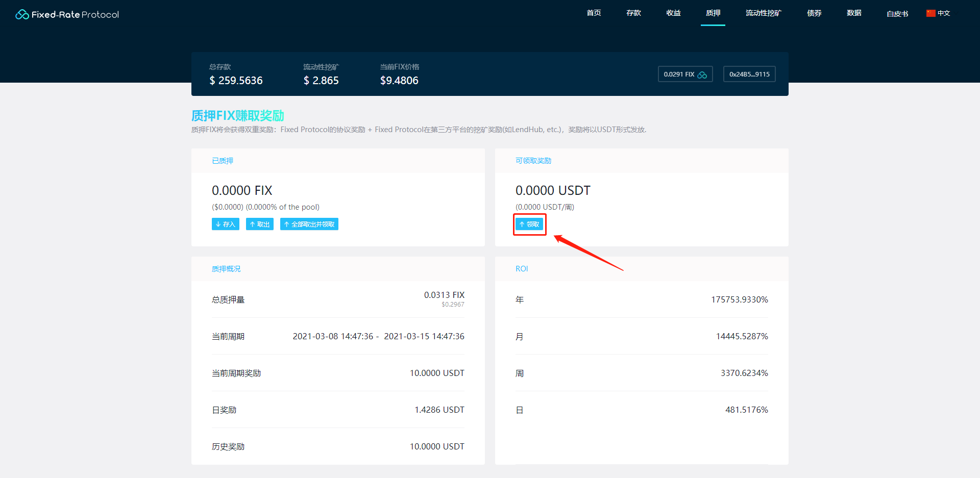Click the liquidity mining value $ 2.865
The width and height of the screenshot is (980, 478).
tap(321, 81)
